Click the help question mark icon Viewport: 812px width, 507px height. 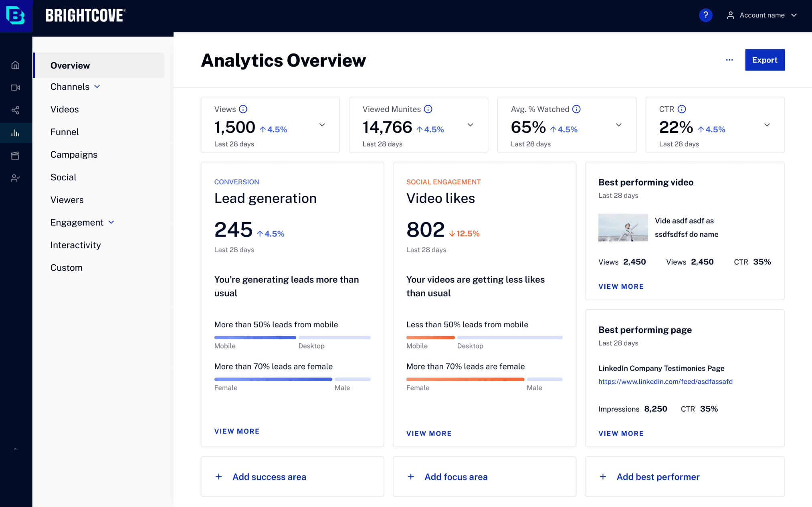(x=705, y=15)
